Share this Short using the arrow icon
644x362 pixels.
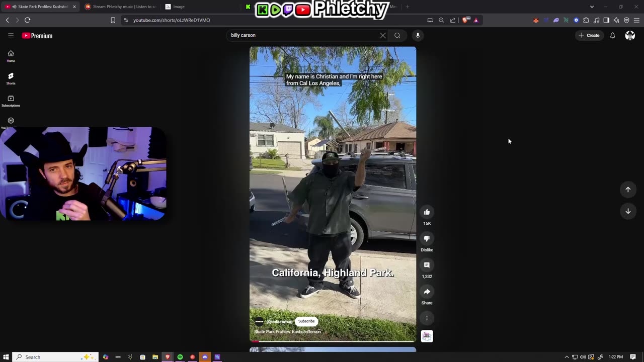(x=427, y=292)
